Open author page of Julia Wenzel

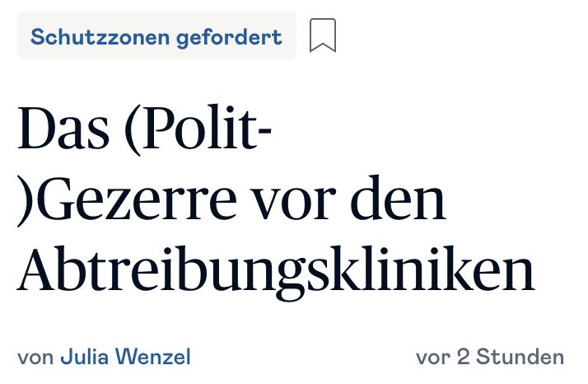(x=126, y=357)
